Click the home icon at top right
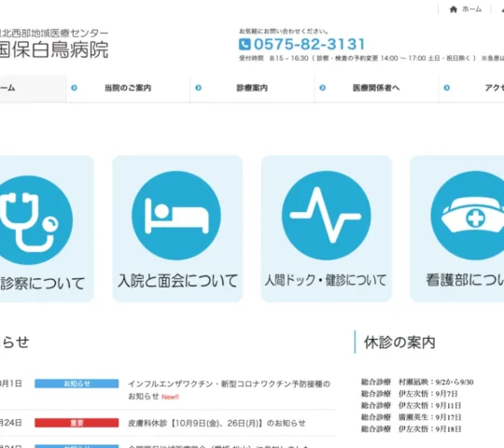Viewport: 504px width, 448px height. point(454,9)
